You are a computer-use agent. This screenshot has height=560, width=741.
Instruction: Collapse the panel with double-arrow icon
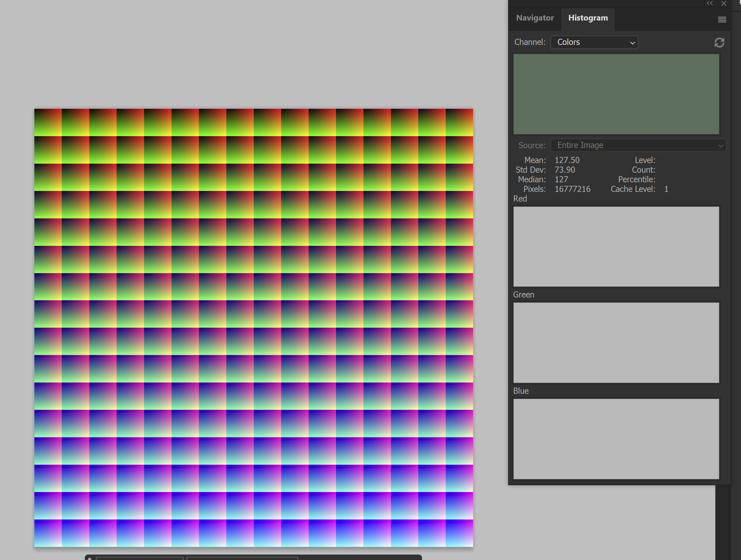[710, 3]
